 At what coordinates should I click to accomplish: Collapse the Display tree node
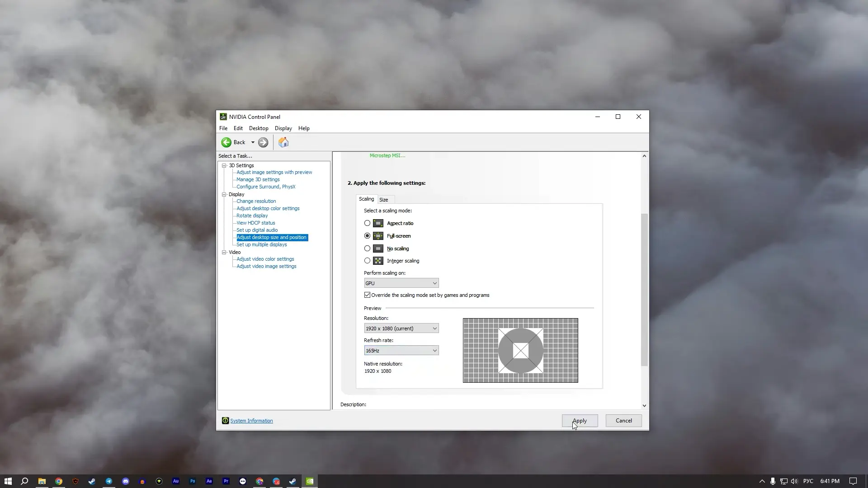click(224, 194)
